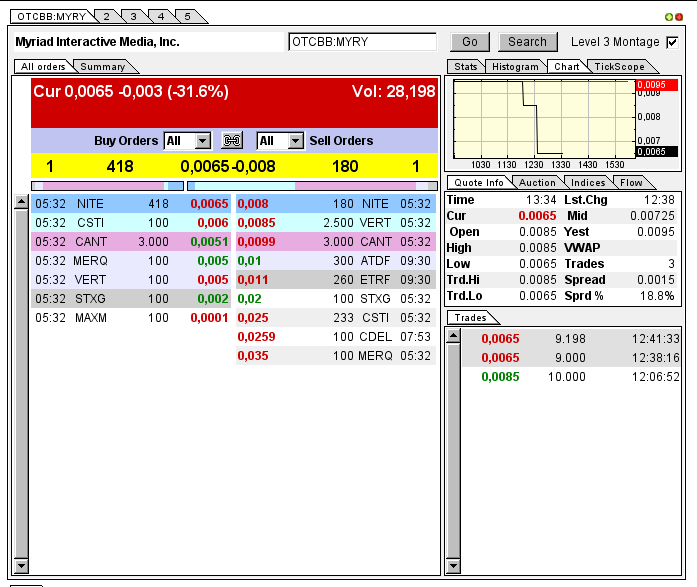The height and width of the screenshot is (587, 697).
Task: Switch to the OTCBB:MYRY tab
Action: 52,16
